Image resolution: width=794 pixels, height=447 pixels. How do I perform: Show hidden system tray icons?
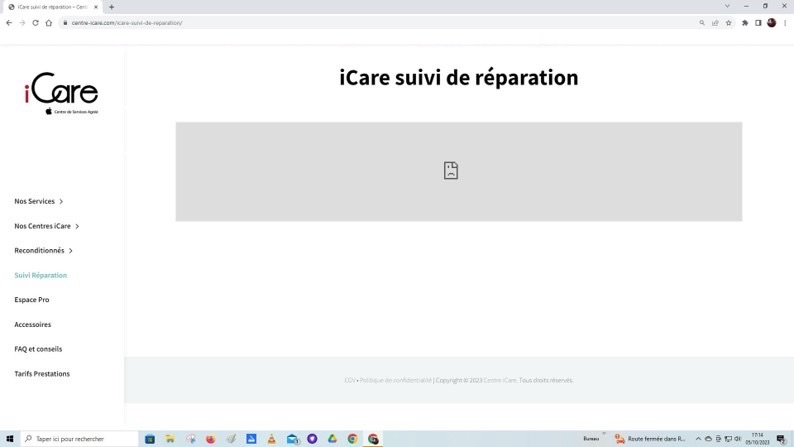point(698,439)
